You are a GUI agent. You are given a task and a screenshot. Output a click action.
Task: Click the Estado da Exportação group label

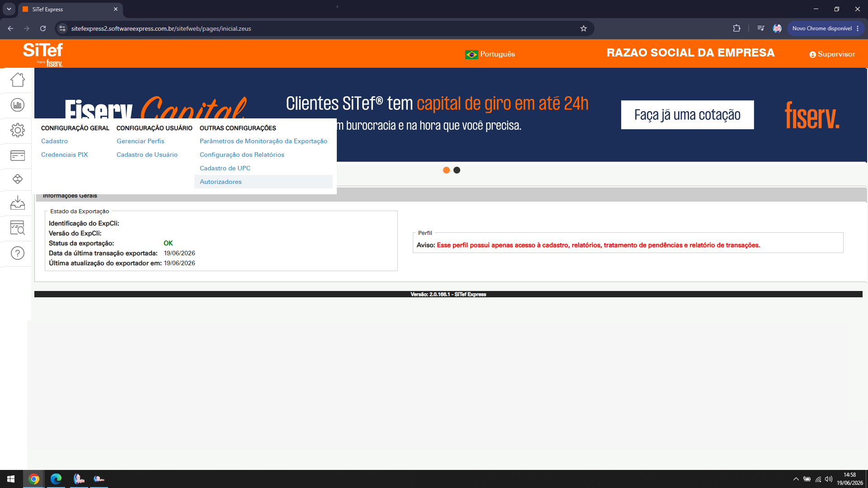click(80, 211)
